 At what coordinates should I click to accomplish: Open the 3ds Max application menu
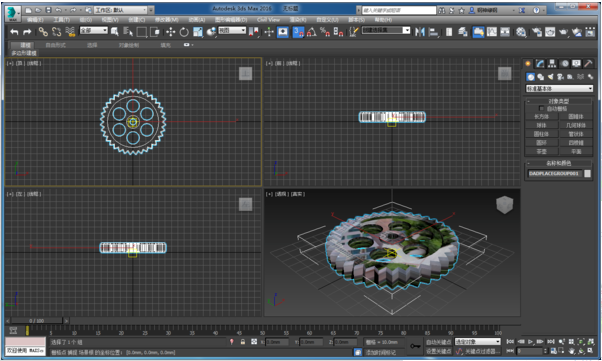(x=13, y=13)
